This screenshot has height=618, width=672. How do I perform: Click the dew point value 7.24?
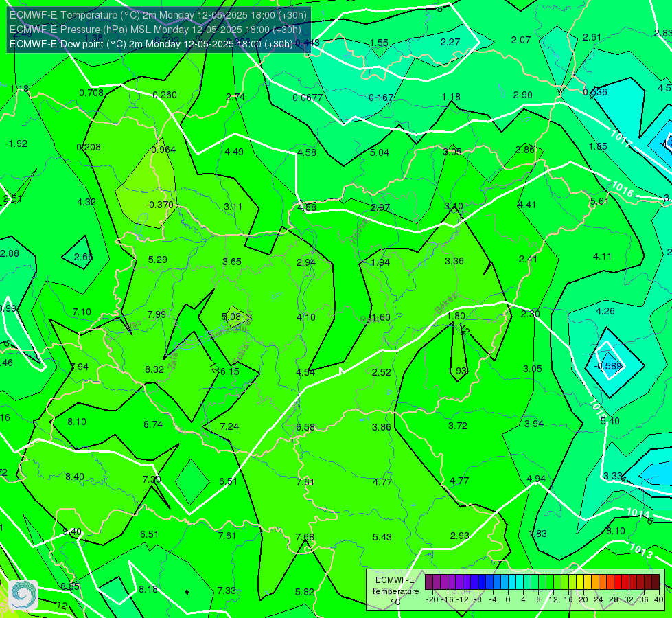click(x=229, y=426)
